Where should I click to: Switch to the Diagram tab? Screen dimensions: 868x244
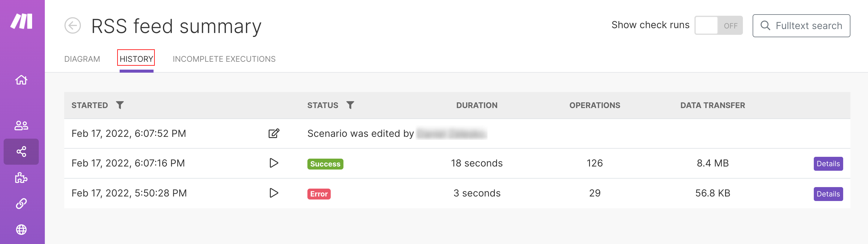82,59
